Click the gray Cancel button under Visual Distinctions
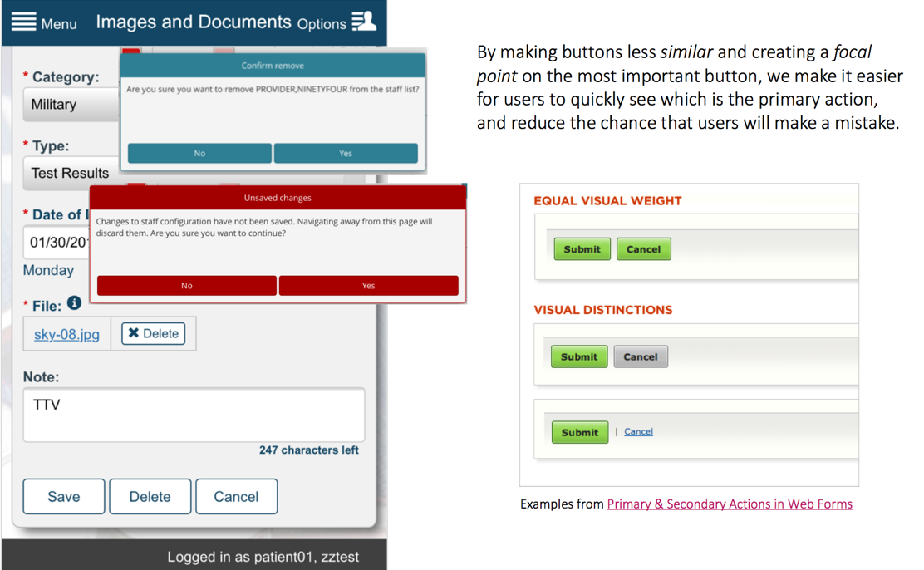The width and height of the screenshot is (924, 570). point(640,357)
